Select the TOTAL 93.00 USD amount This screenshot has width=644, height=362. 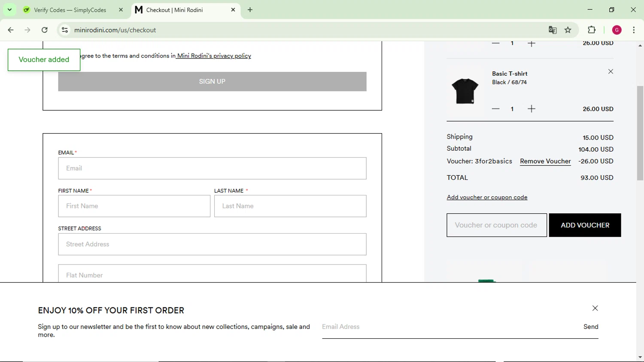597,178
